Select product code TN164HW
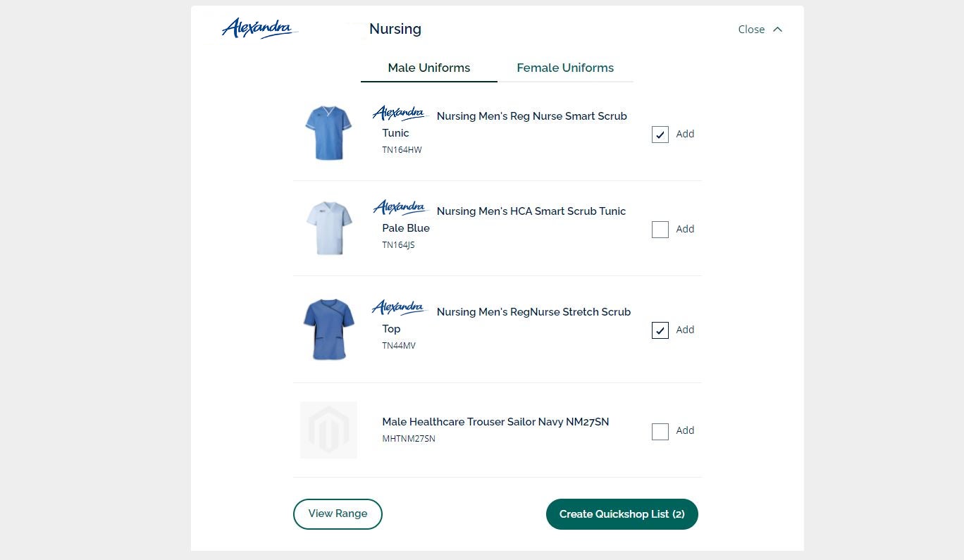Image resolution: width=964 pixels, height=560 pixels. [x=402, y=150]
